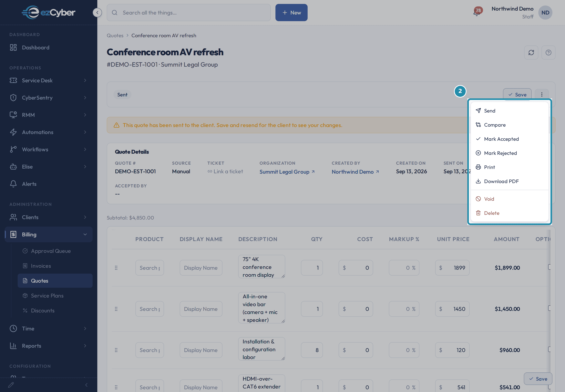Viewport: 565px width, 392px height.
Task: Expand the Service Desk menu
Action: tap(49, 80)
